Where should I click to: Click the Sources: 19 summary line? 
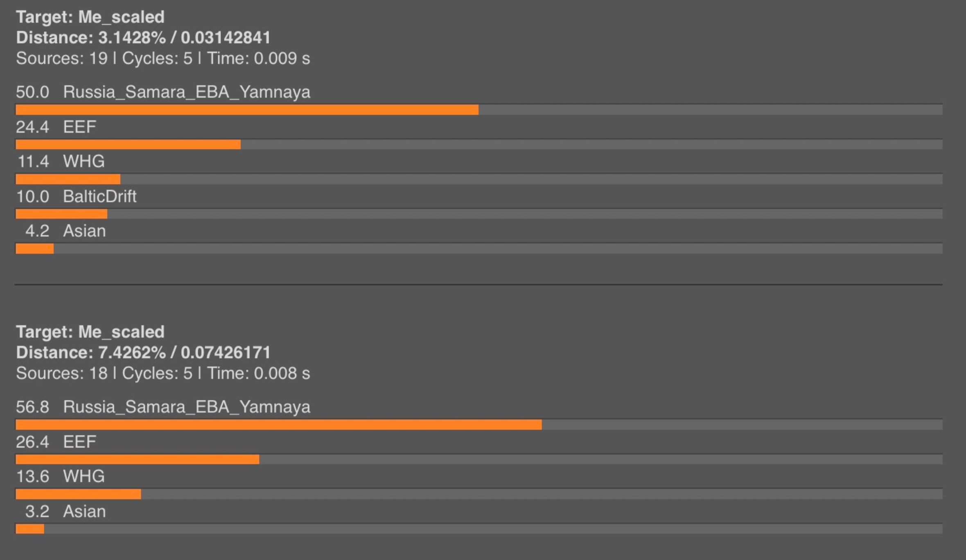pyautogui.click(x=163, y=59)
